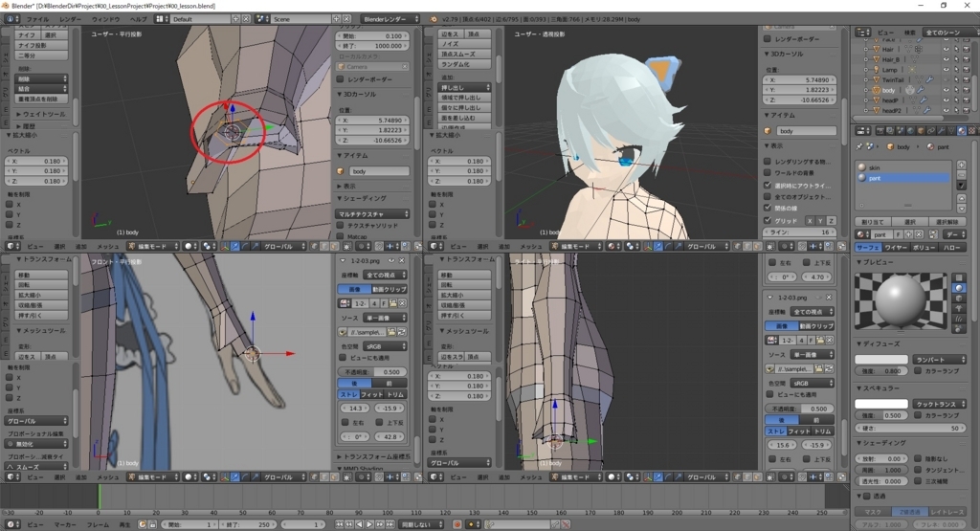Image resolution: width=980 pixels, height=531 pixels.
Task: Toggle selectability cursor icon on the Lamp row
Action: (956, 70)
